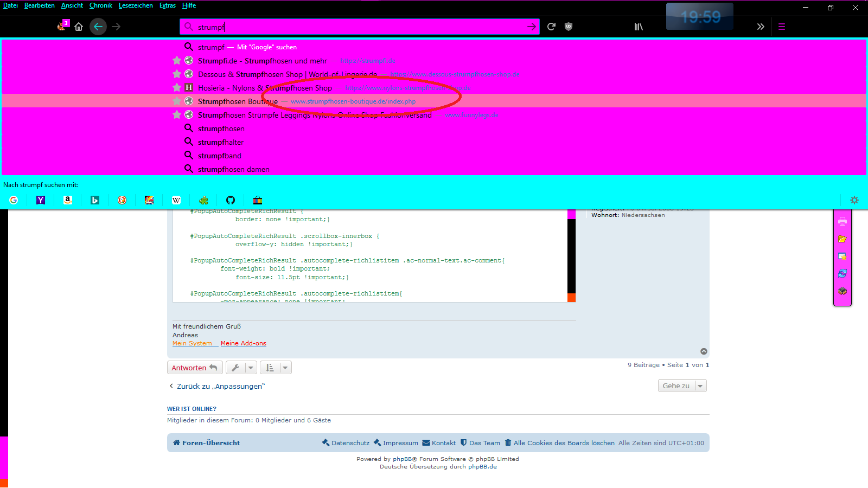Click the URL bar containing 'strumpf'
Viewport: 868px width, 488px height.
[x=360, y=27]
